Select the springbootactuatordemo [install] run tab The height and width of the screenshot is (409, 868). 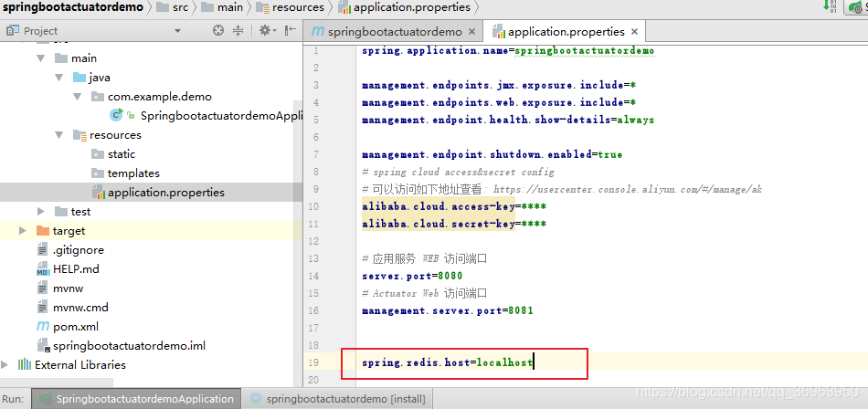pos(337,398)
